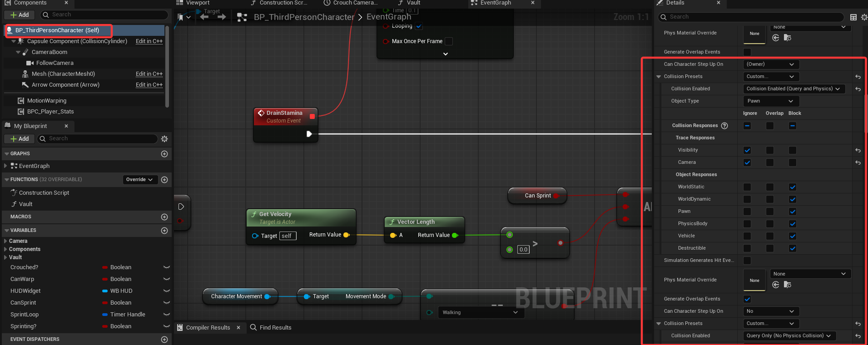The width and height of the screenshot is (868, 345).
Task: Uncheck WorldStatic Block checkbox
Action: click(793, 187)
